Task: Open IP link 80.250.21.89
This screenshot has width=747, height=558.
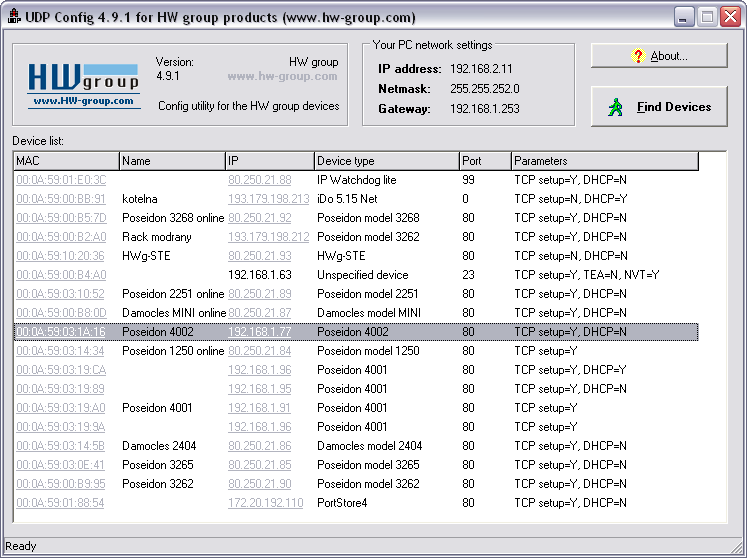Action: pyautogui.click(x=260, y=294)
